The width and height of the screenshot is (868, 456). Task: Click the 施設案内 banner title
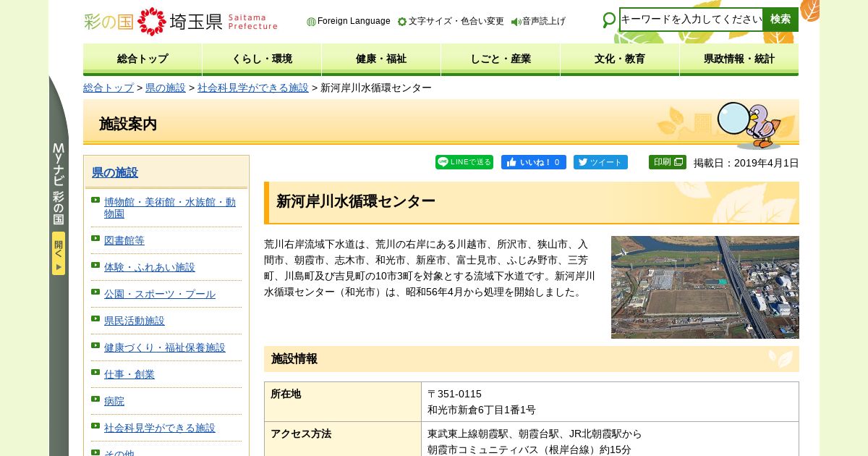click(128, 124)
